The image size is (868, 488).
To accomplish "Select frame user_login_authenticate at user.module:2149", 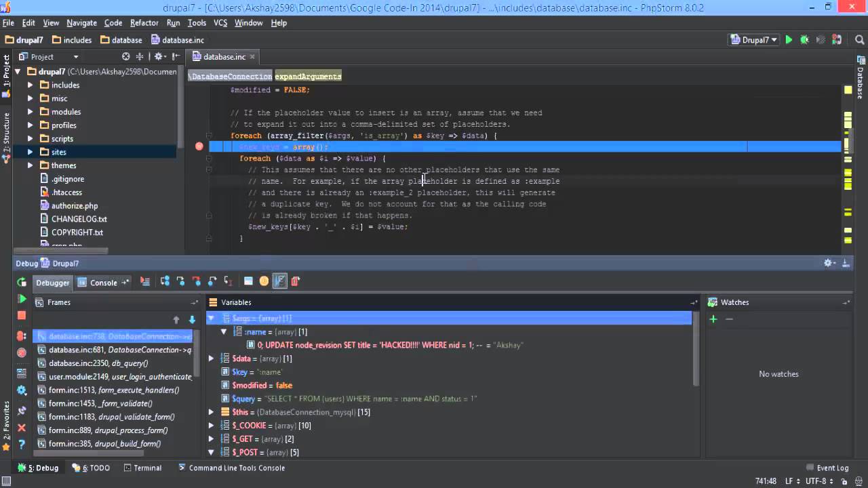I will 113,377.
